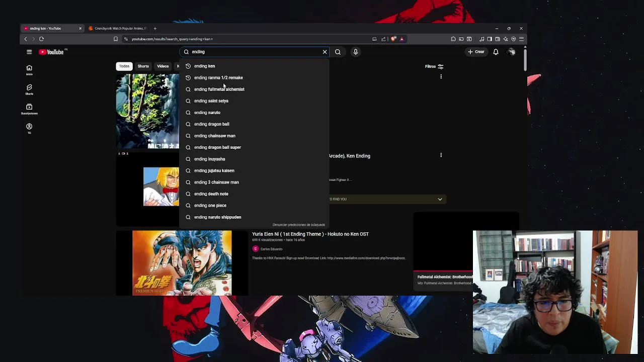Open the YouTube hamburger guide menu
644x362 pixels.
point(29,52)
